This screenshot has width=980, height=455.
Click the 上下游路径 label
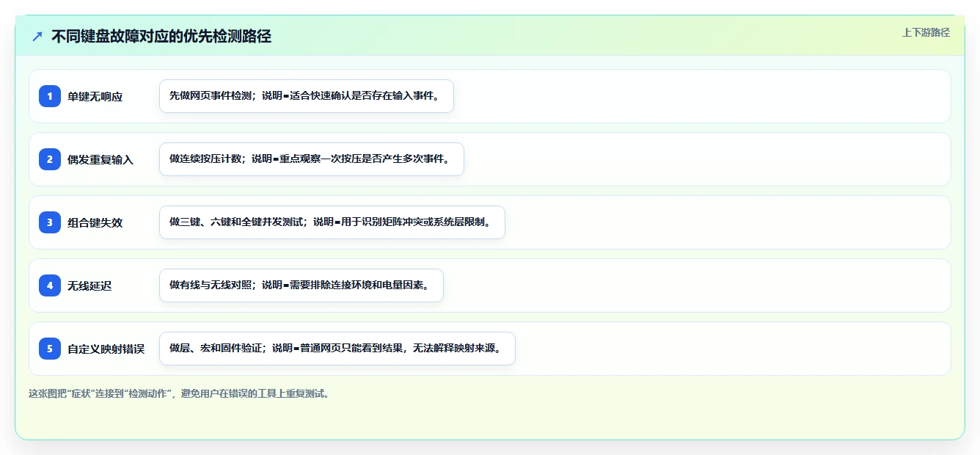coord(926,32)
